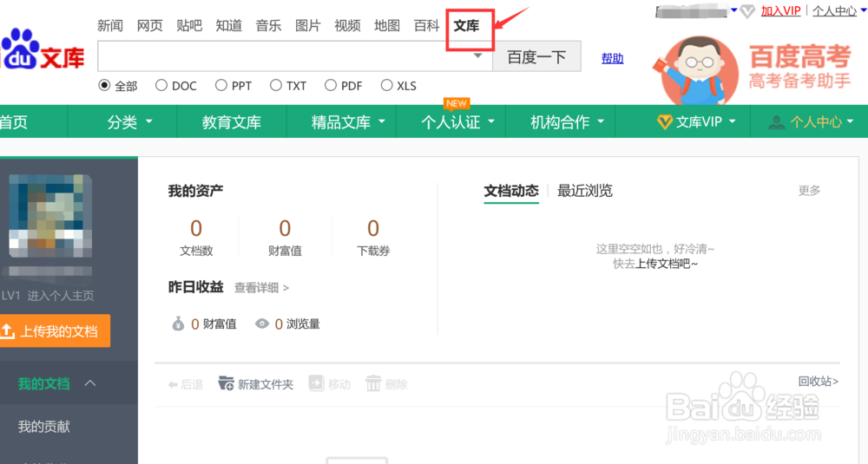The width and height of the screenshot is (868, 464).
Task: Click the 上传文档吧 link in empty message
Action: pyautogui.click(x=666, y=264)
